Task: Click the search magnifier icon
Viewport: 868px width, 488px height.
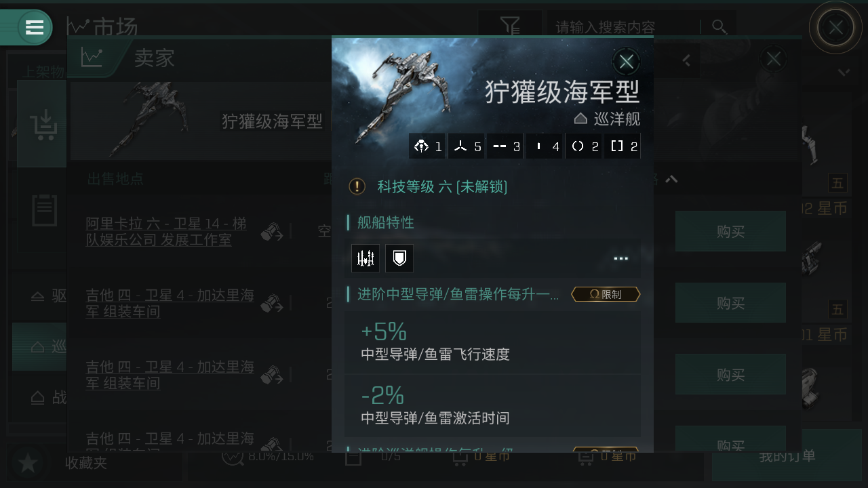Action: tap(719, 27)
